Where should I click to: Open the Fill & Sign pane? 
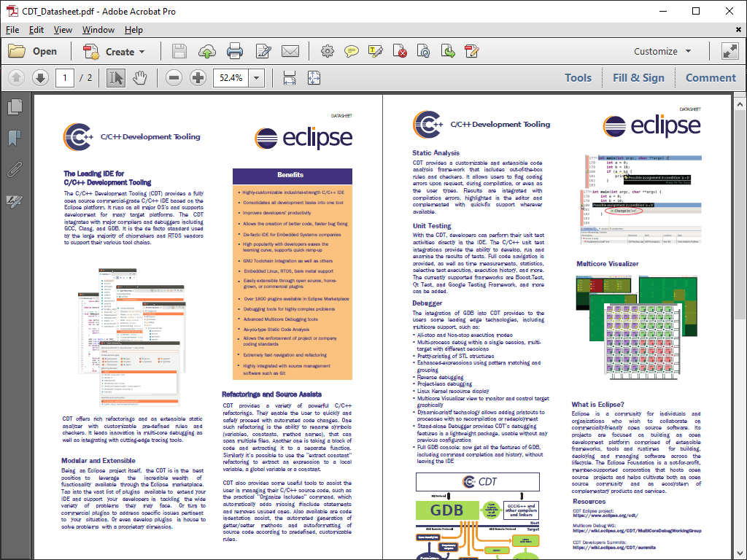pos(638,77)
